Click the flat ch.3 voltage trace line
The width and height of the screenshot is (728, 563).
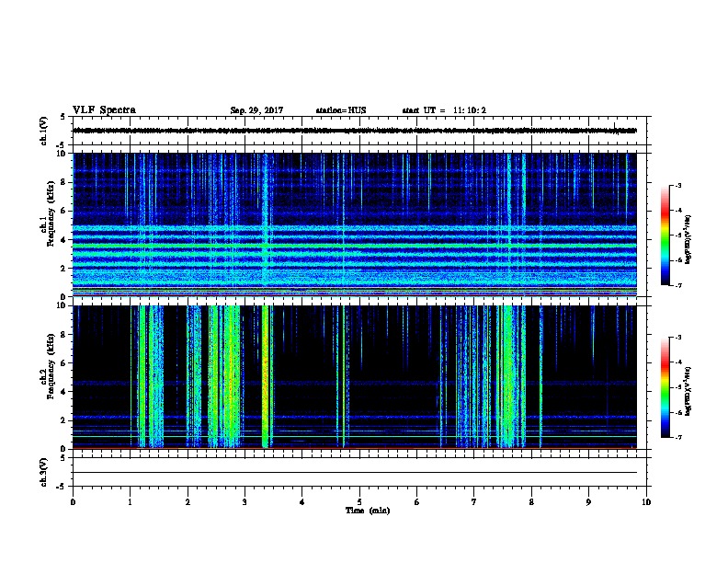tap(355, 473)
